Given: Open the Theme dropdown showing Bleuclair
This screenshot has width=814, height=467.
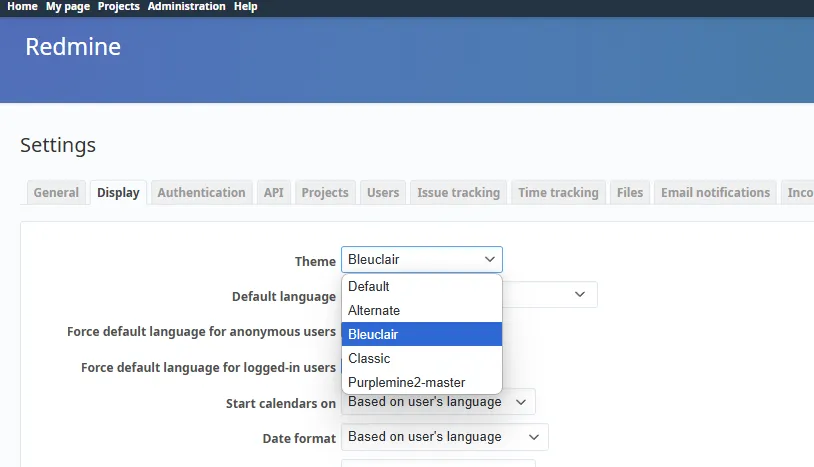Looking at the screenshot, I should 421,260.
